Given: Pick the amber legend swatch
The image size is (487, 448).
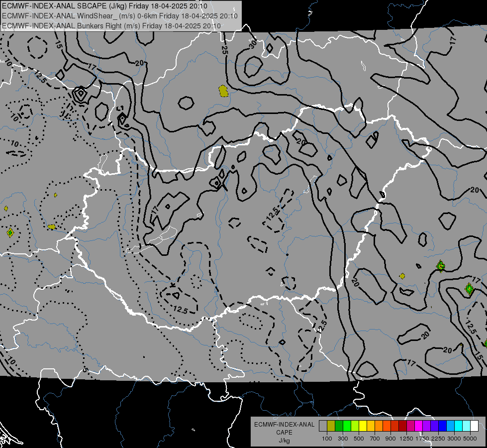Looking at the screenshot, I should click(x=371, y=426).
